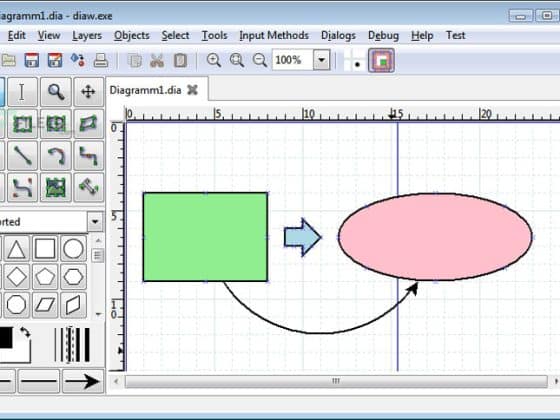
Task: Open the zoom percentage dropdown arrow
Action: coord(322,60)
